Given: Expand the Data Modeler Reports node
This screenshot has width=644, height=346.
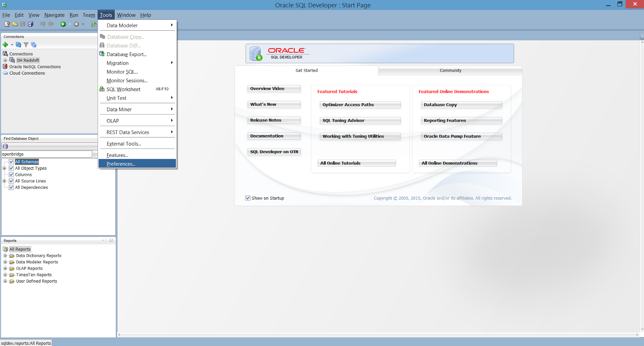Looking at the screenshot, I should click(5, 262).
